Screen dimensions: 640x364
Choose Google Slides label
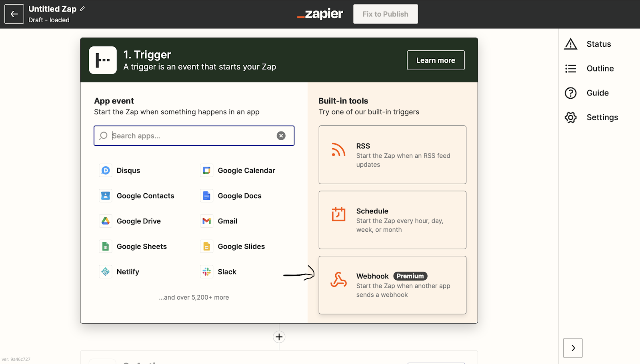click(x=241, y=247)
